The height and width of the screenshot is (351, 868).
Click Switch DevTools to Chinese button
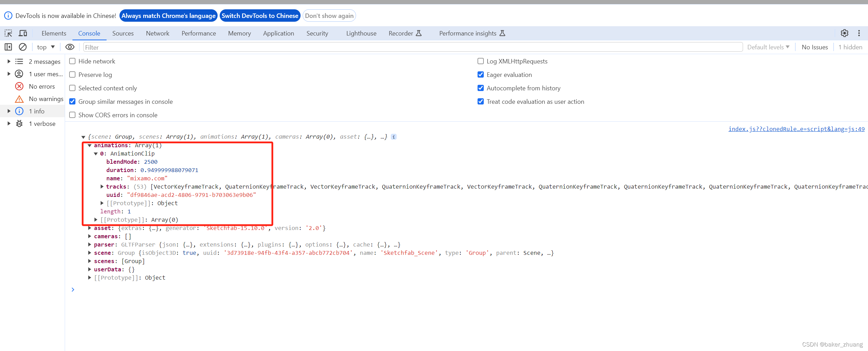point(260,16)
